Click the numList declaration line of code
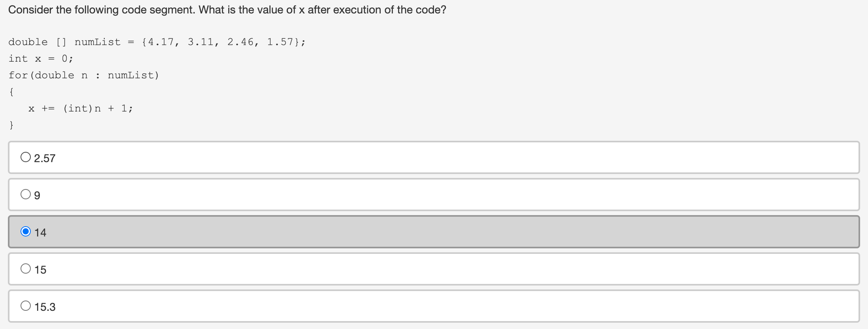 [x=156, y=42]
